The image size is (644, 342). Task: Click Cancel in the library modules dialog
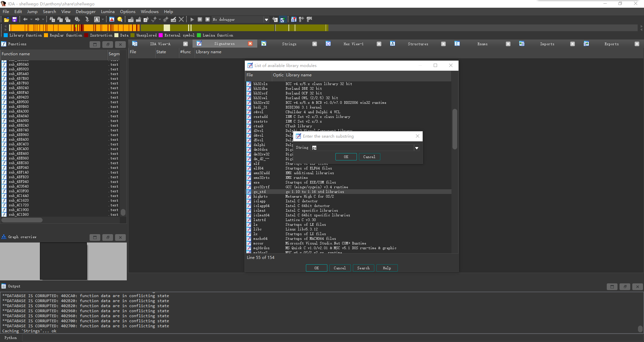pos(340,268)
